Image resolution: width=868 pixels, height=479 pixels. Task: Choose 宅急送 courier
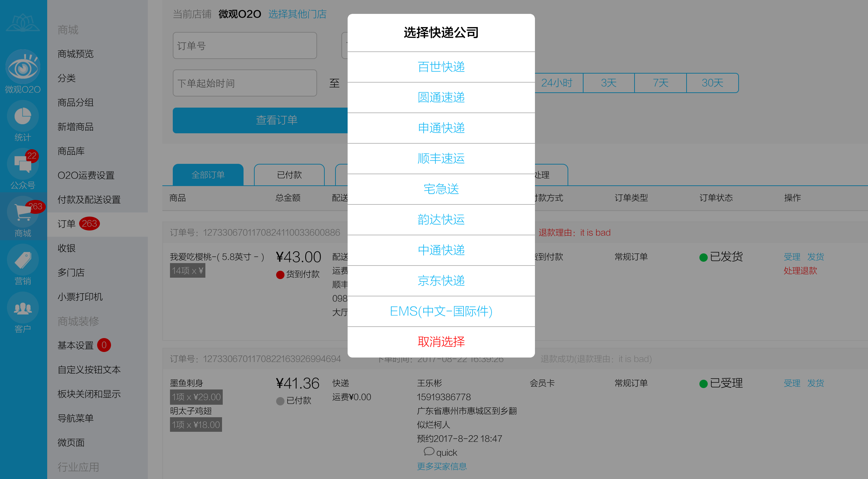[x=441, y=189]
